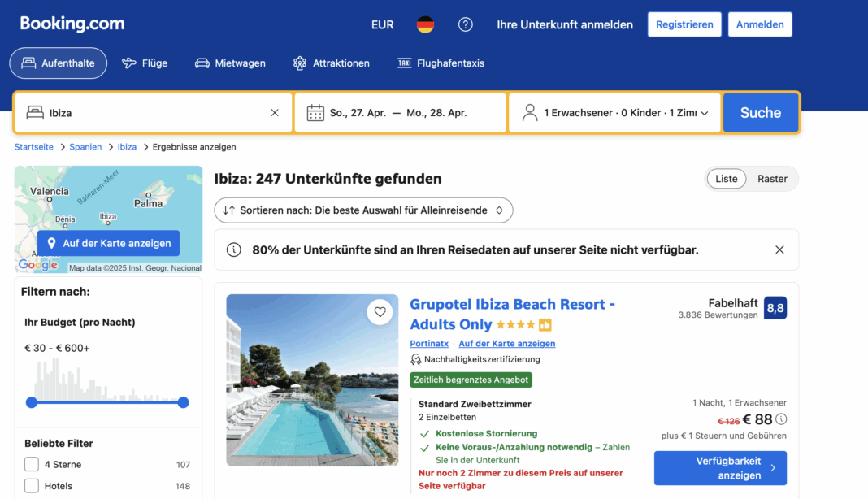This screenshot has width=868, height=499.
Task: Open the help question mark icon
Action: point(465,24)
